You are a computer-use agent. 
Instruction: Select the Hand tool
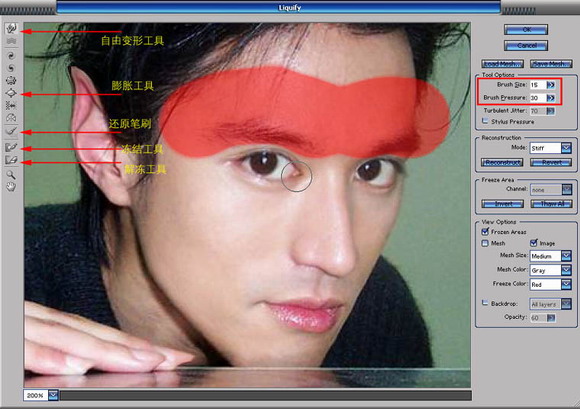tap(11, 186)
